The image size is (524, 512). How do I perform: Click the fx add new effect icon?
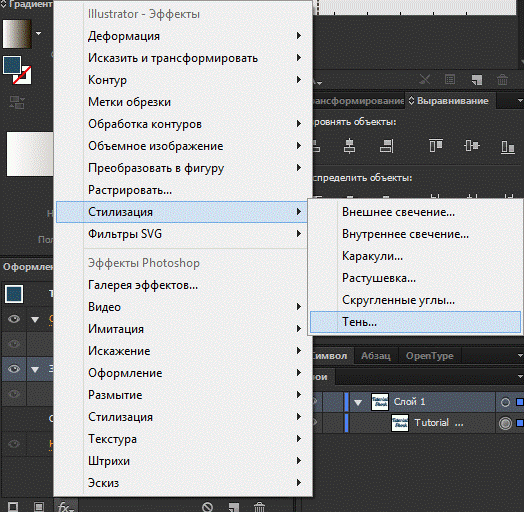[66, 507]
